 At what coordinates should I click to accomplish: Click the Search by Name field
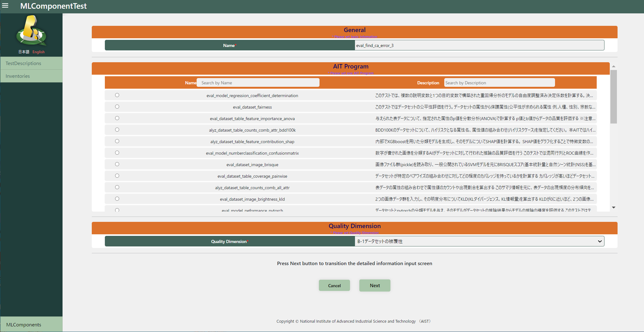[x=258, y=83]
